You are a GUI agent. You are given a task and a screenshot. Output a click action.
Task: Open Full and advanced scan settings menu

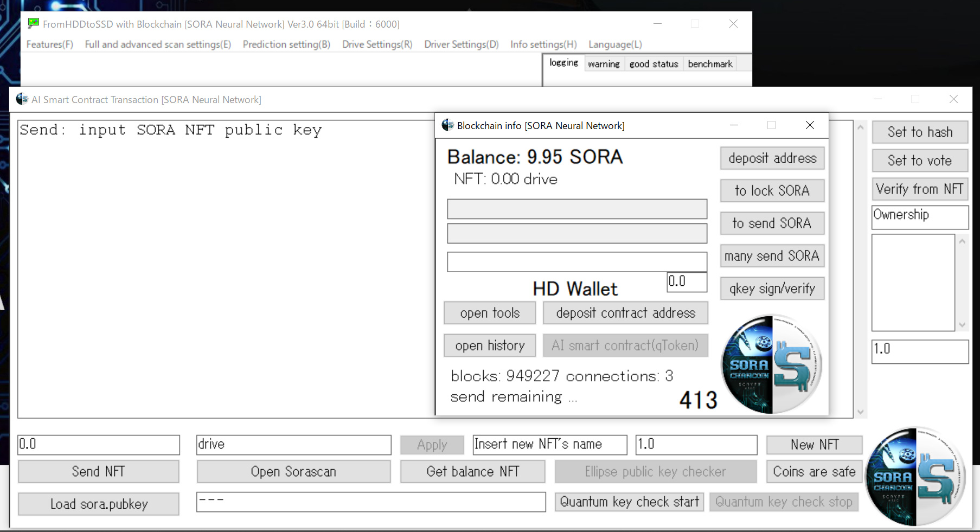[158, 44]
